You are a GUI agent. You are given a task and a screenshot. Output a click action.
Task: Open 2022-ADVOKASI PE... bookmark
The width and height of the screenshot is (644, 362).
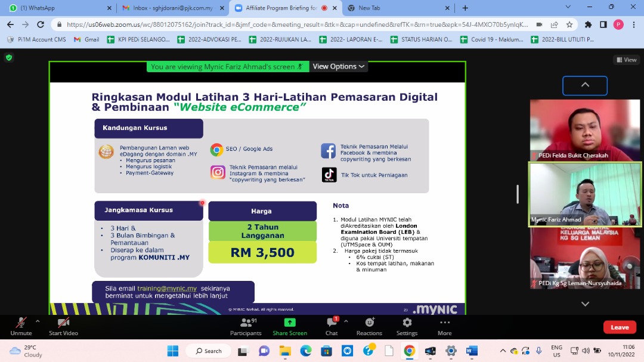pos(209,39)
